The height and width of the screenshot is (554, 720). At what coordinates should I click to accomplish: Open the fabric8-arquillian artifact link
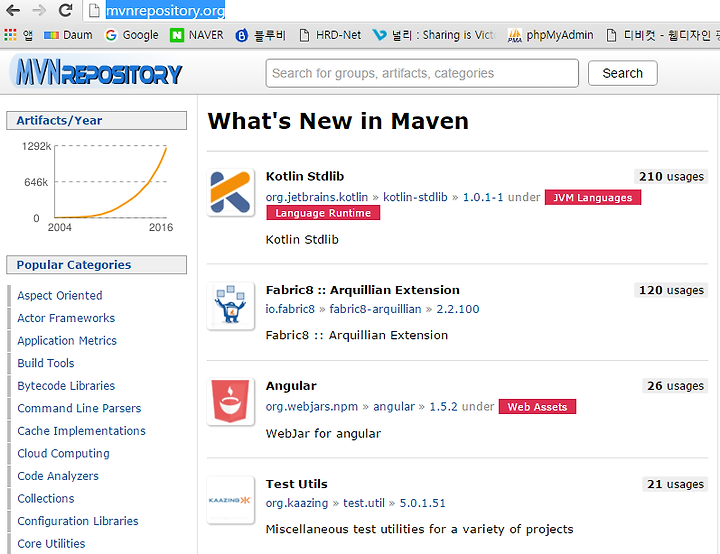[375, 309]
